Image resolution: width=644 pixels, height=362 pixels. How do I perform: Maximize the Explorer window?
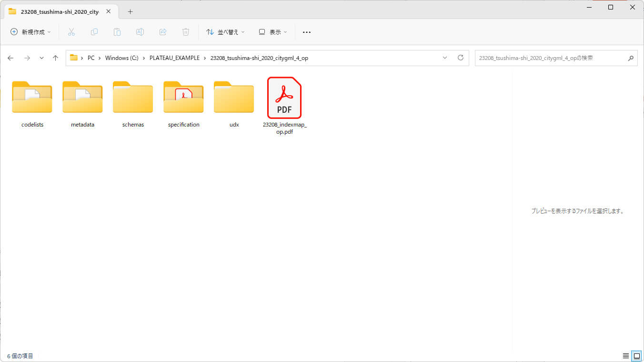[611, 7]
